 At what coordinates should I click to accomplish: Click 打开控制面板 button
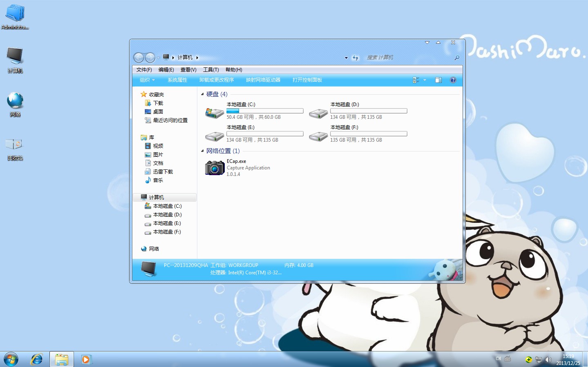click(307, 80)
